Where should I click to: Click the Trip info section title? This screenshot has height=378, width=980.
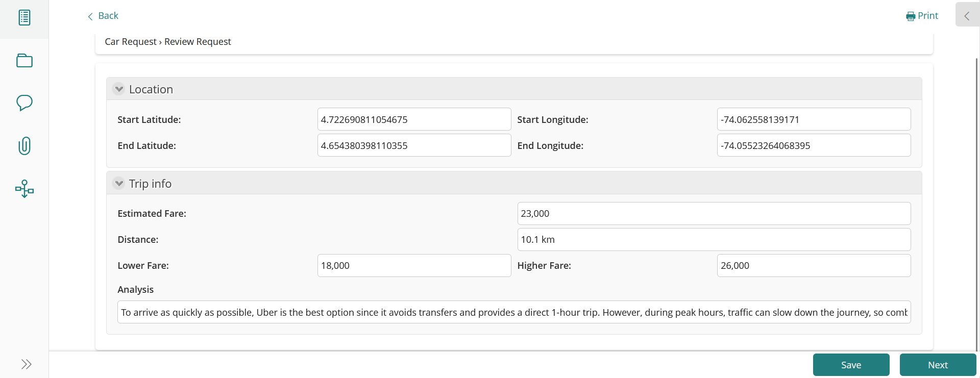150,184
